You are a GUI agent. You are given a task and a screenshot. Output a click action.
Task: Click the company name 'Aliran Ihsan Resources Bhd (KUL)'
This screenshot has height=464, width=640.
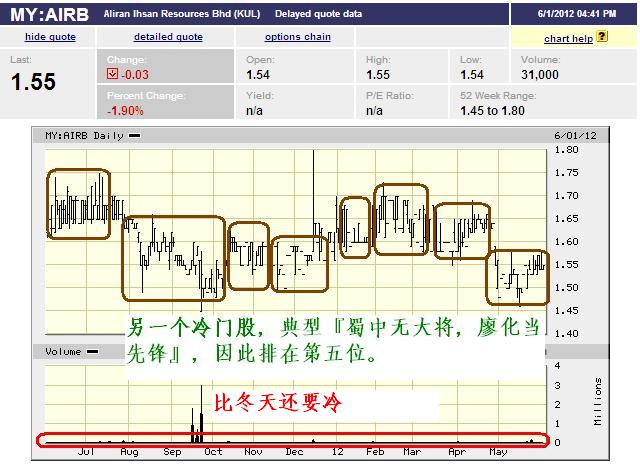click(x=182, y=14)
